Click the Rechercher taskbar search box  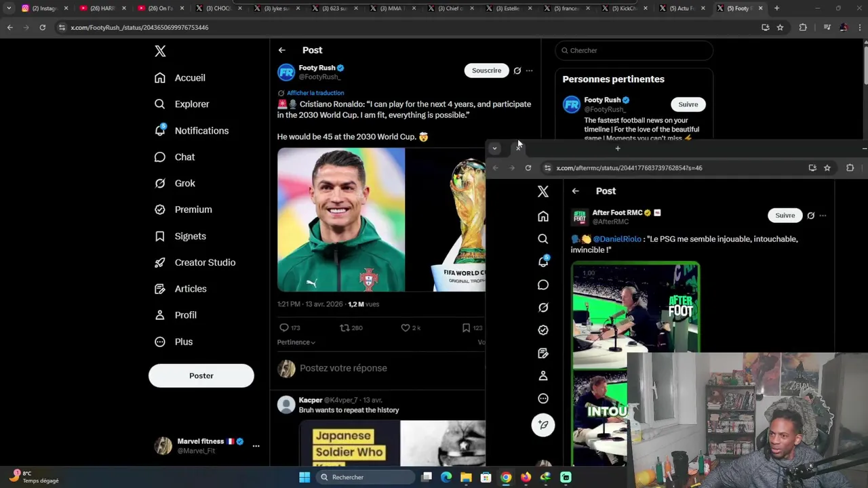coord(366,477)
